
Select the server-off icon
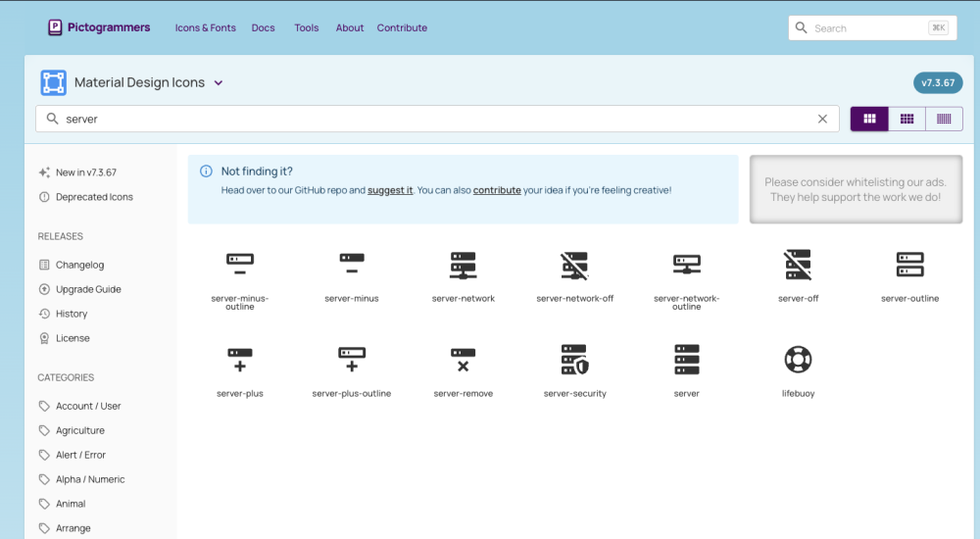pos(798,265)
